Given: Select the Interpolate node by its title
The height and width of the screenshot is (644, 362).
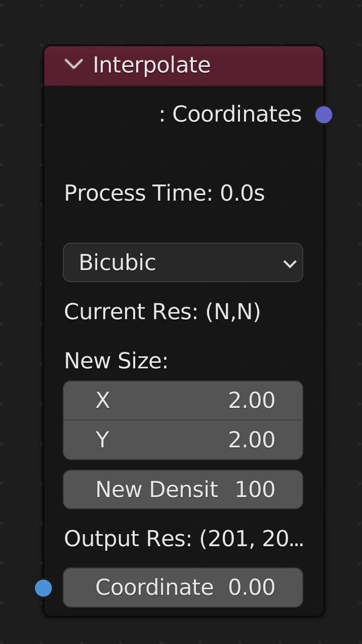Looking at the screenshot, I should point(151,65).
